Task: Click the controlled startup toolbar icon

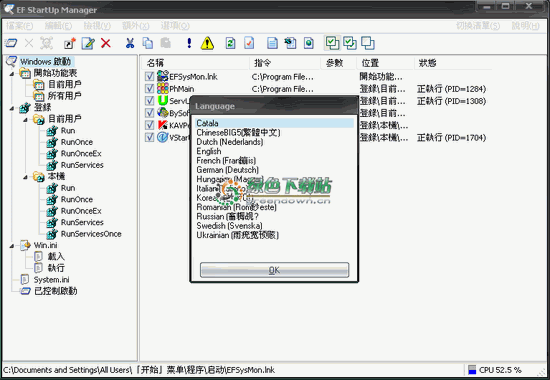Action: tap(11, 43)
